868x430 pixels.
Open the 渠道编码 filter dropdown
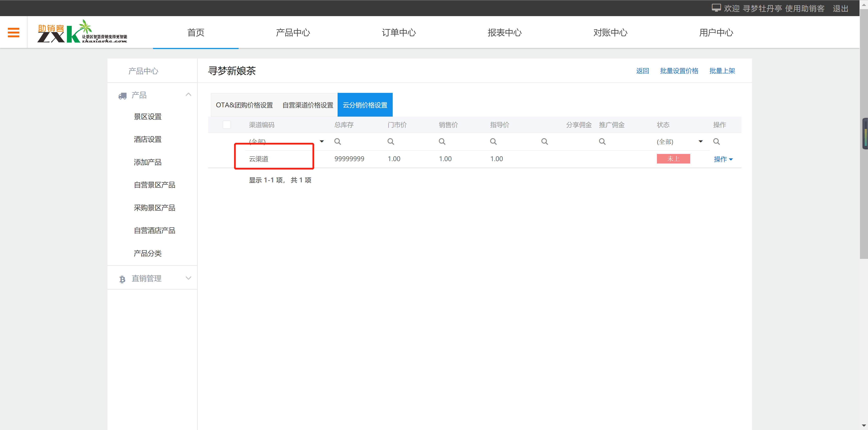[321, 142]
